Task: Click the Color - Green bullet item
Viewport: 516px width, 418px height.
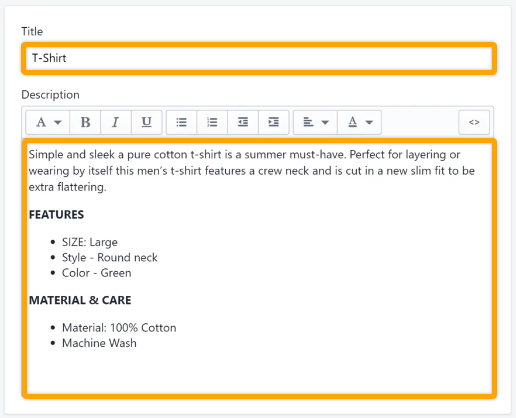Action: [x=97, y=273]
